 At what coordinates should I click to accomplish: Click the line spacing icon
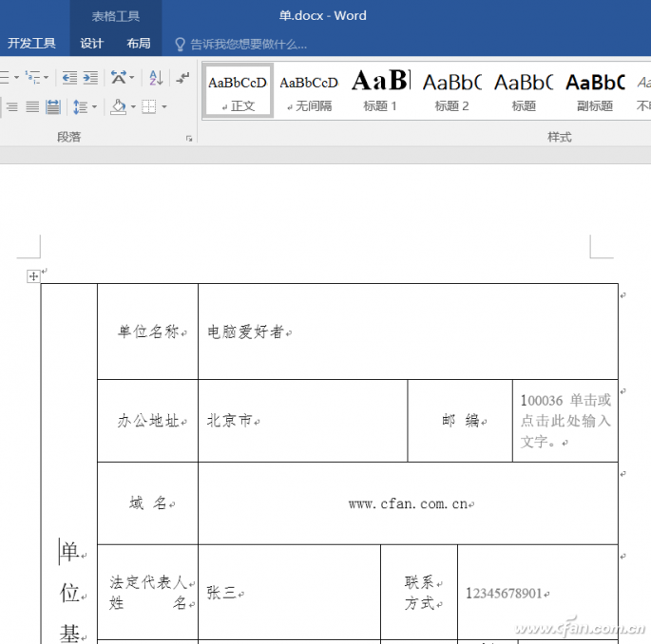click(x=80, y=107)
